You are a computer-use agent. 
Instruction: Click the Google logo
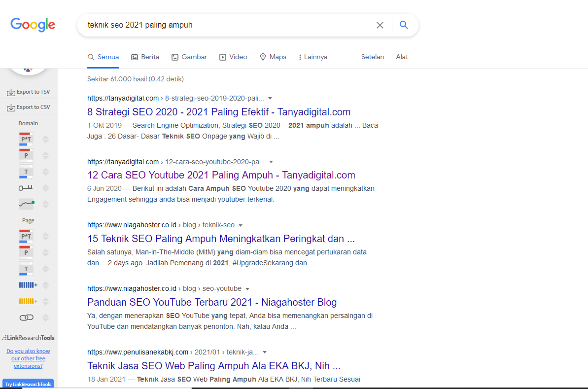(33, 25)
